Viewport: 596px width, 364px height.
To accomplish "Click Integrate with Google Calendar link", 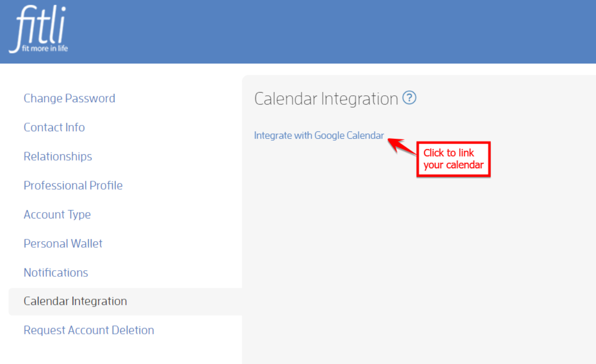I will click(319, 135).
